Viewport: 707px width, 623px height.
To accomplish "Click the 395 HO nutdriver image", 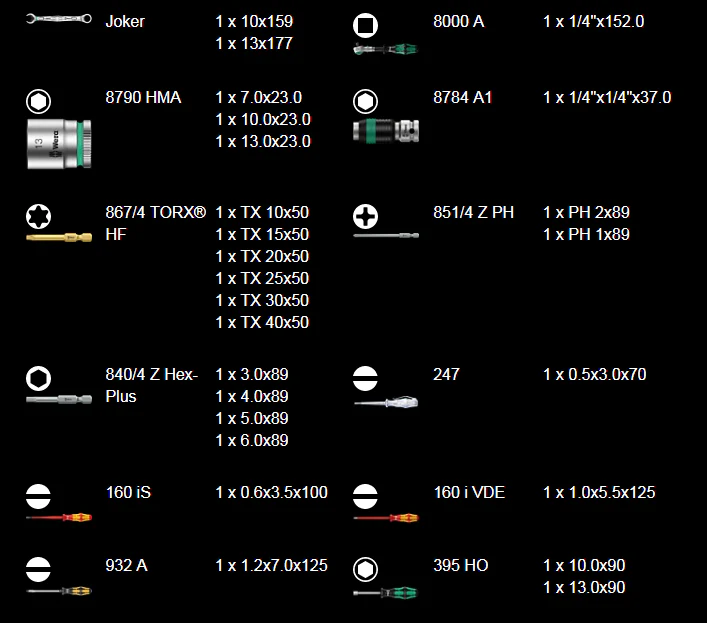I will (x=386, y=592).
